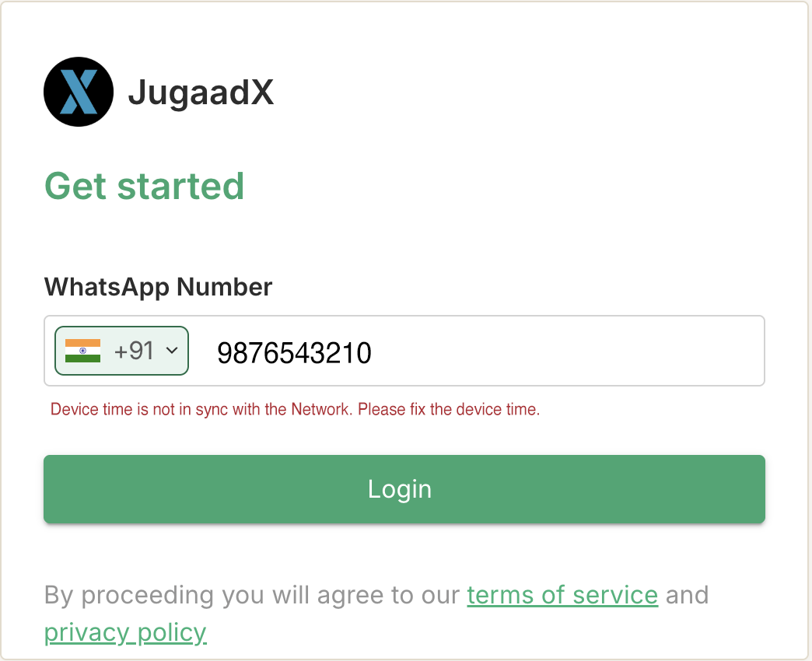Click the Get started heading

pos(145,186)
